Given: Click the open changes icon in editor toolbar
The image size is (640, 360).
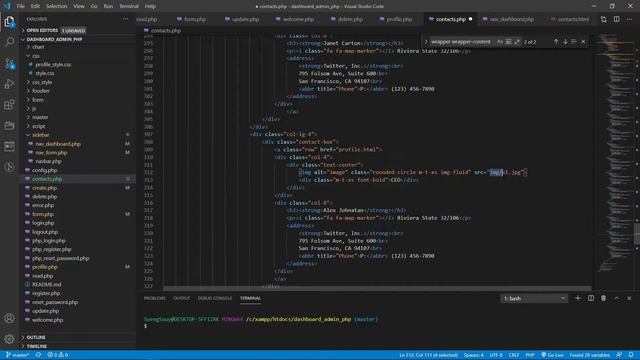Looking at the screenshot, I should pos(603,19).
